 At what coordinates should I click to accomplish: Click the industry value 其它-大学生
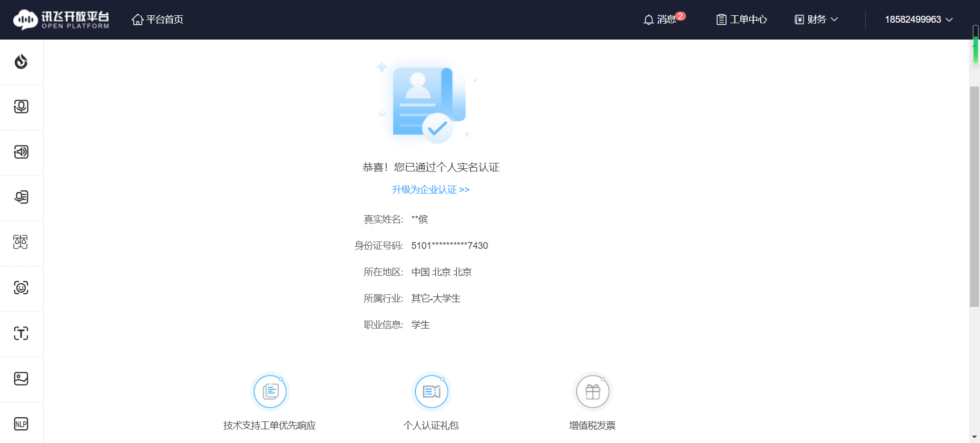(436, 298)
